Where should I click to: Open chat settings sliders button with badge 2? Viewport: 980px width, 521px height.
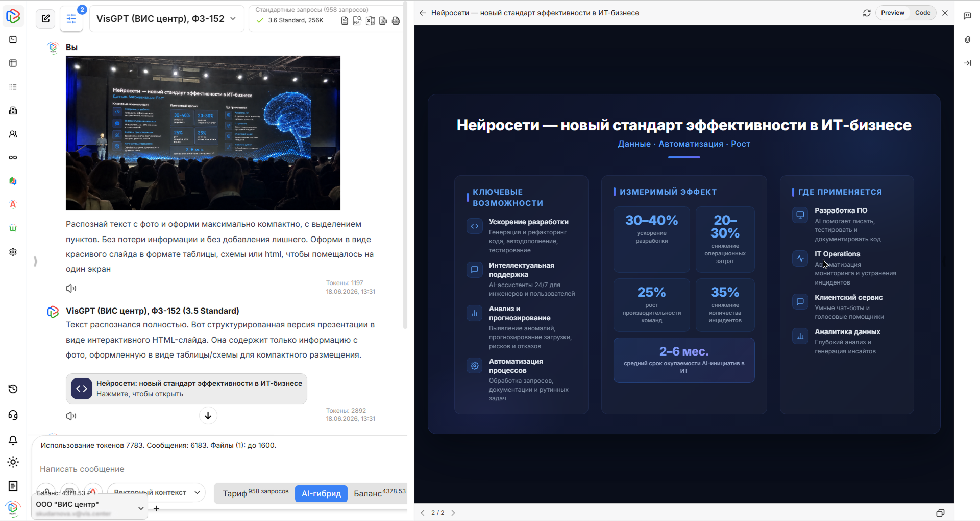coord(71,19)
